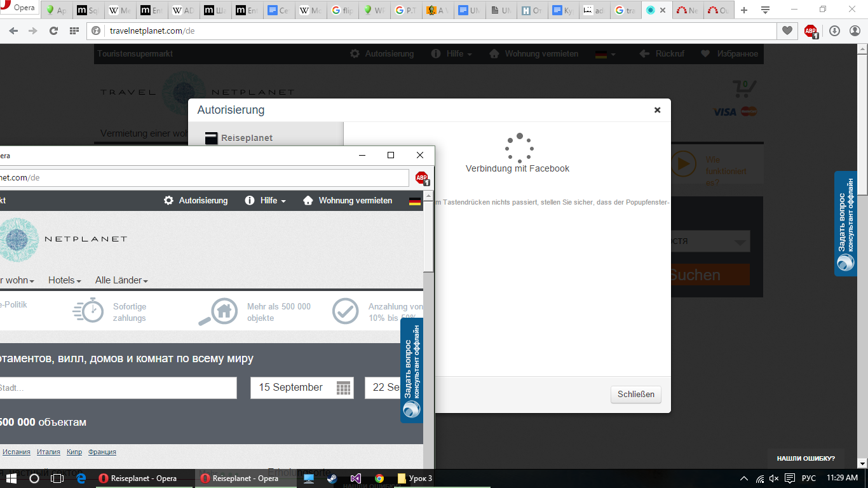Click the city search input field
The height and width of the screenshot is (488, 868).
(118, 388)
